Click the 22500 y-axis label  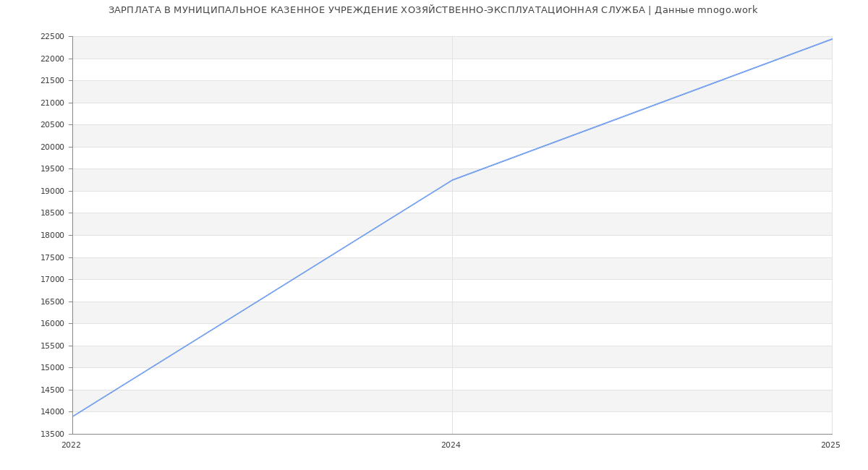pos(52,37)
